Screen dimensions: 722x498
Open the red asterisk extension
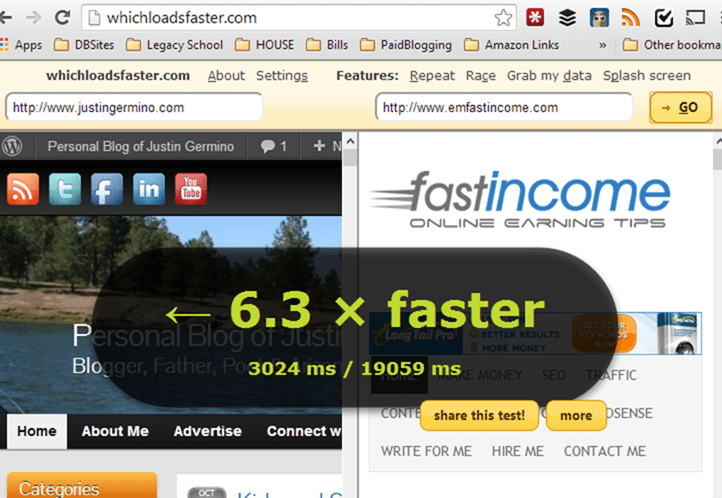535,17
